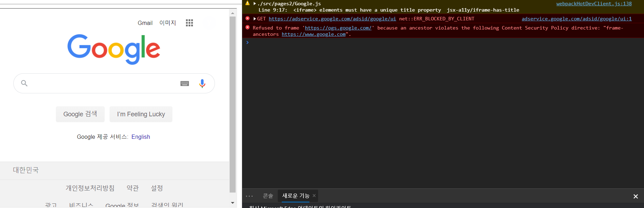Screen dimensions: 644x208
Task: Open the drawer more-options ellipsis
Action: [249, 196]
